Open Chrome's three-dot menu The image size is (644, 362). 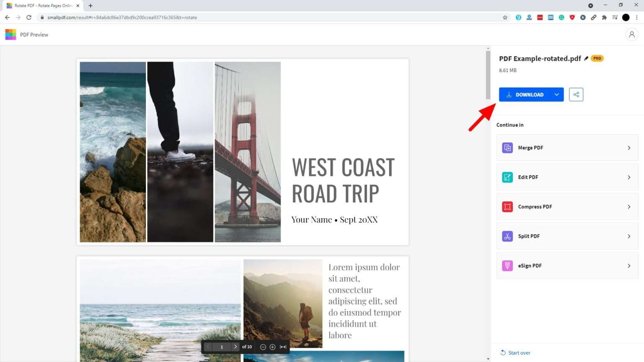tap(636, 18)
